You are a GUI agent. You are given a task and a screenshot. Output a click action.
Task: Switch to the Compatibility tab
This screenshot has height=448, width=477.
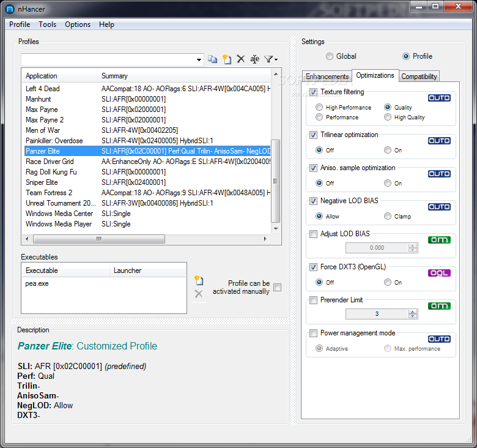[x=419, y=77]
